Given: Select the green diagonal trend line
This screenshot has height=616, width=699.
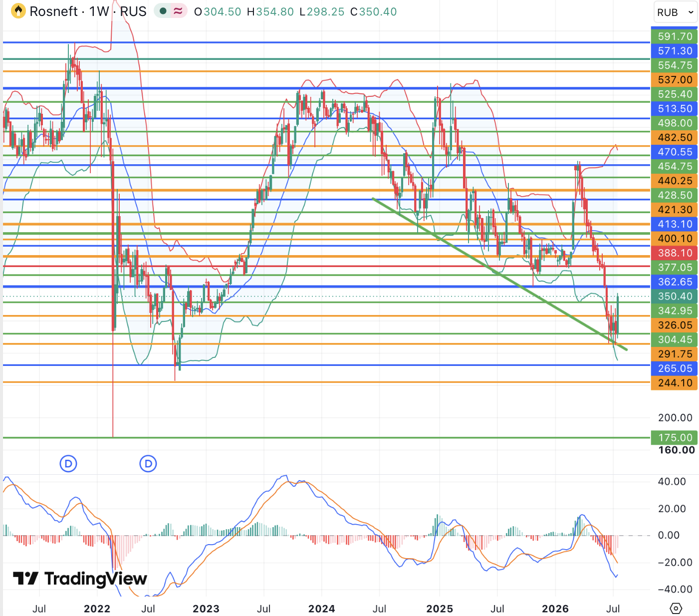Looking at the screenshot, I should tap(499, 274).
